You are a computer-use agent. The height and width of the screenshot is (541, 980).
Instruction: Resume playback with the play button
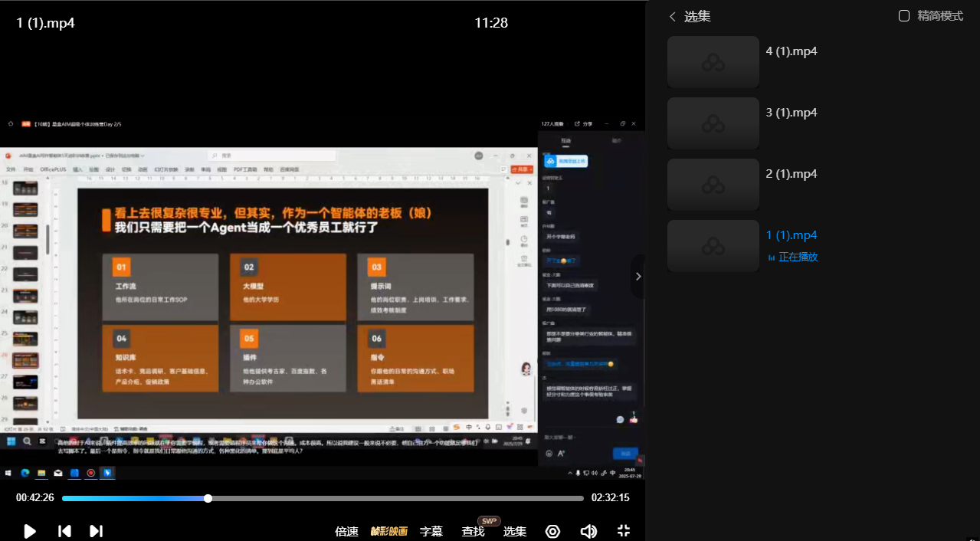pyautogui.click(x=29, y=530)
